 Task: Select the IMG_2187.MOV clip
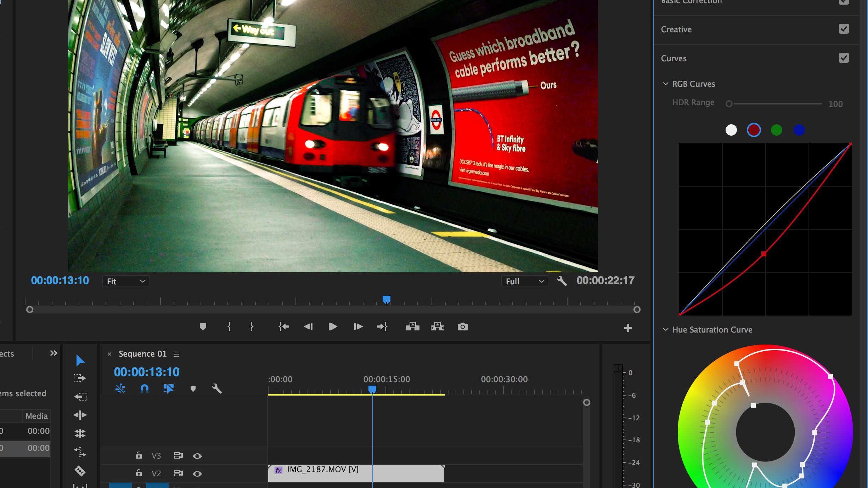click(x=356, y=473)
